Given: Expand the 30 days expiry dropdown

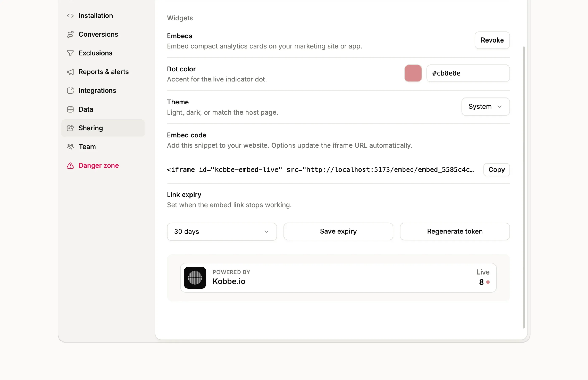Looking at the screenshot, I should 222,232.
